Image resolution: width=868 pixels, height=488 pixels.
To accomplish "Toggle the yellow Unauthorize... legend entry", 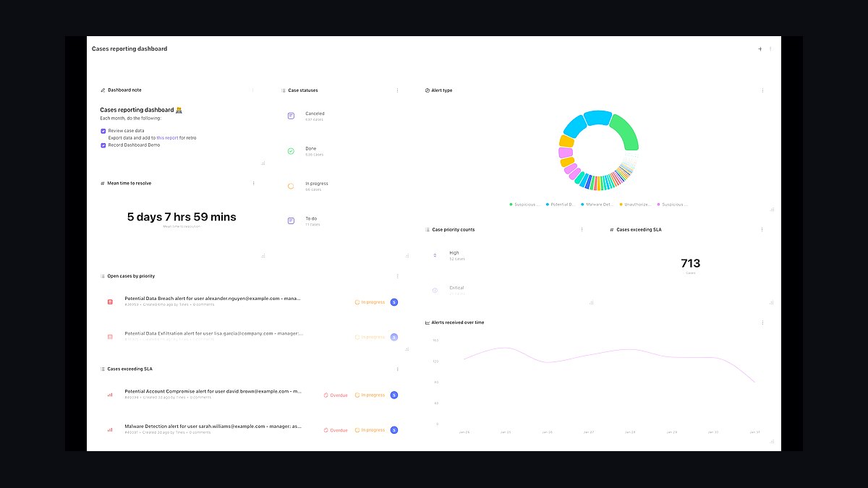I will (635, 205).
